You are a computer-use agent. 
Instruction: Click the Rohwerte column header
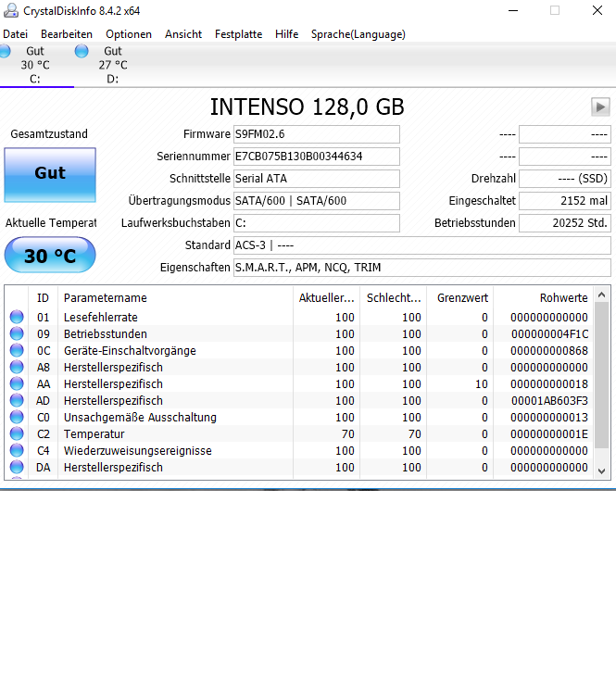[x=544, y=298]
